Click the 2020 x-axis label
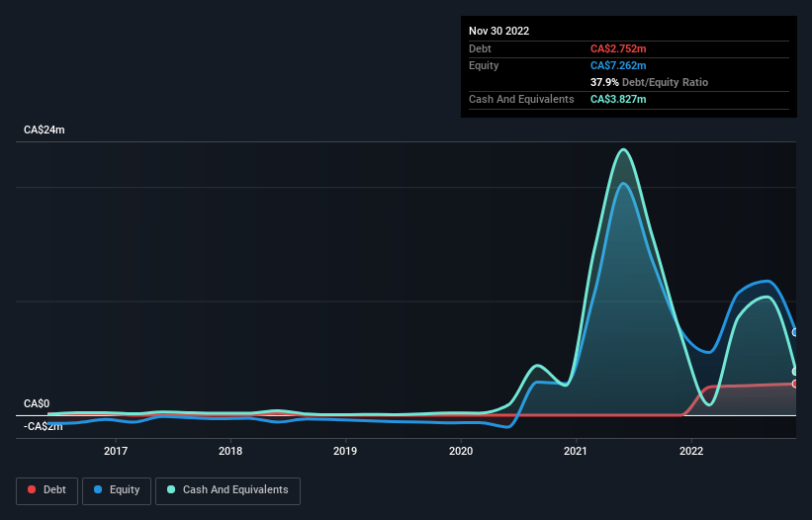The width and height of the screenshot is (812, 520). (461, 451)
